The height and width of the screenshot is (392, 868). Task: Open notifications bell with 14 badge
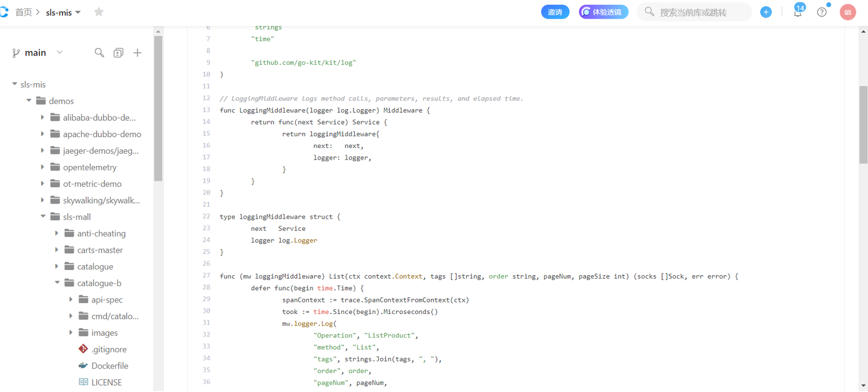pos(798,12)
